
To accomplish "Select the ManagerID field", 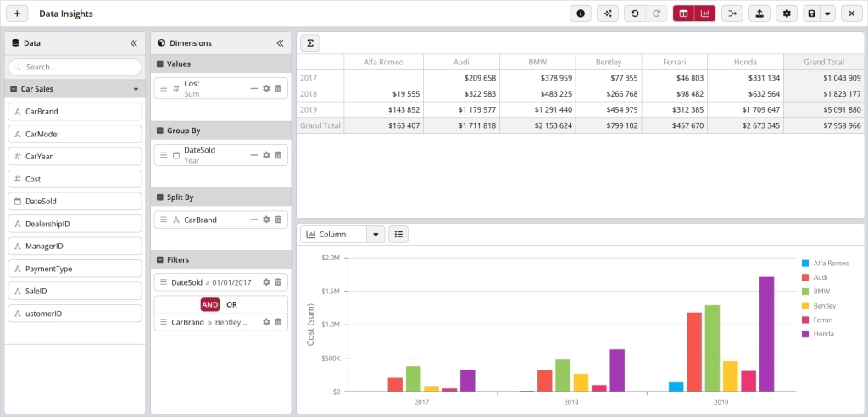I will (x=75, y=246).
